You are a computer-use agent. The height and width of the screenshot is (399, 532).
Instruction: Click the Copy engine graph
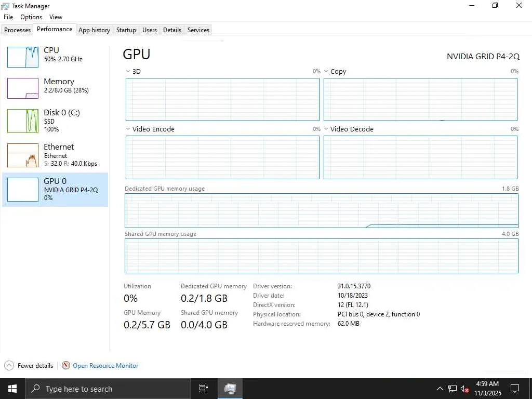pos(420,99)
